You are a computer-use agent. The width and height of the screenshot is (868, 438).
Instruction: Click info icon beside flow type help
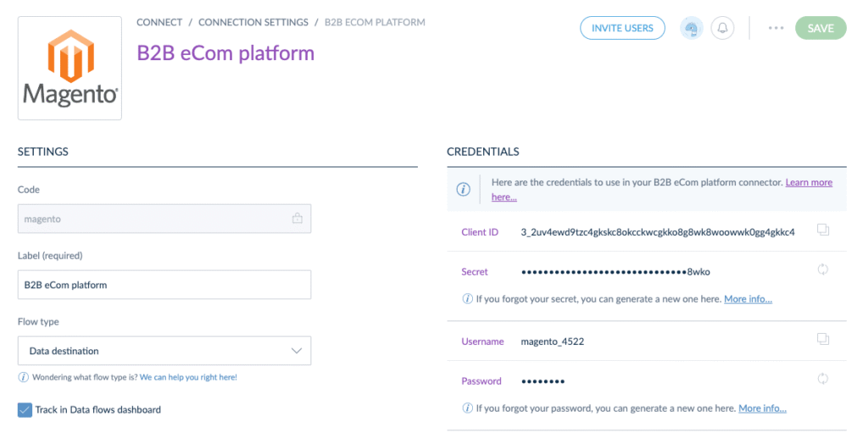[x=23, y=377]
